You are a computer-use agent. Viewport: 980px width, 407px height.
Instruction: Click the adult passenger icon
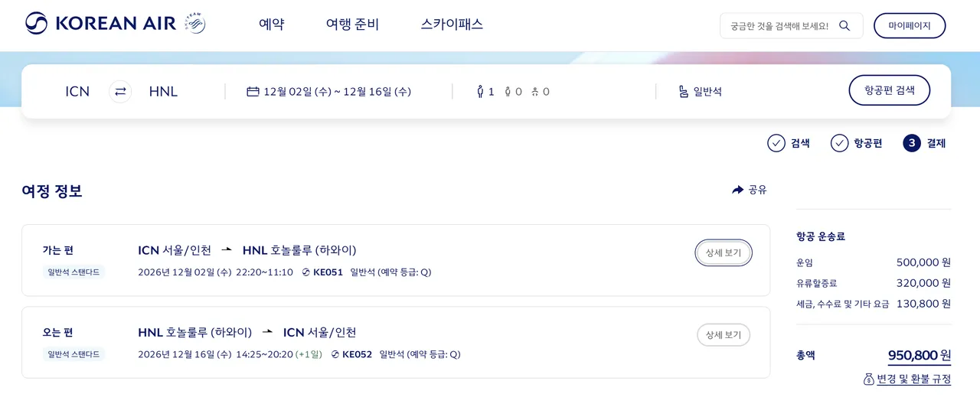[480, 92]
